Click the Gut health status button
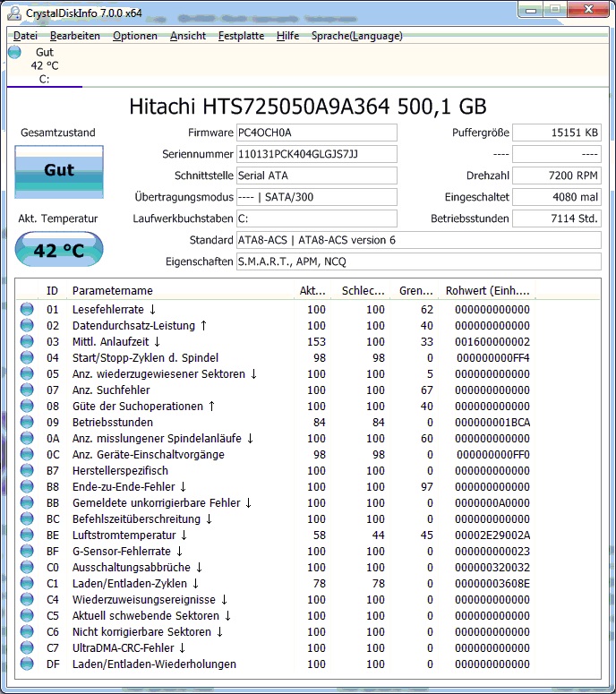Screen dimensions: 616x694 coord(59,172)
